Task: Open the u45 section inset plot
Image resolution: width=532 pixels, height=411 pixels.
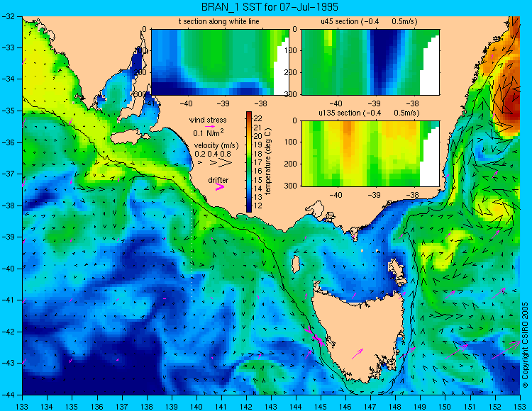Action: coord(370,62)
